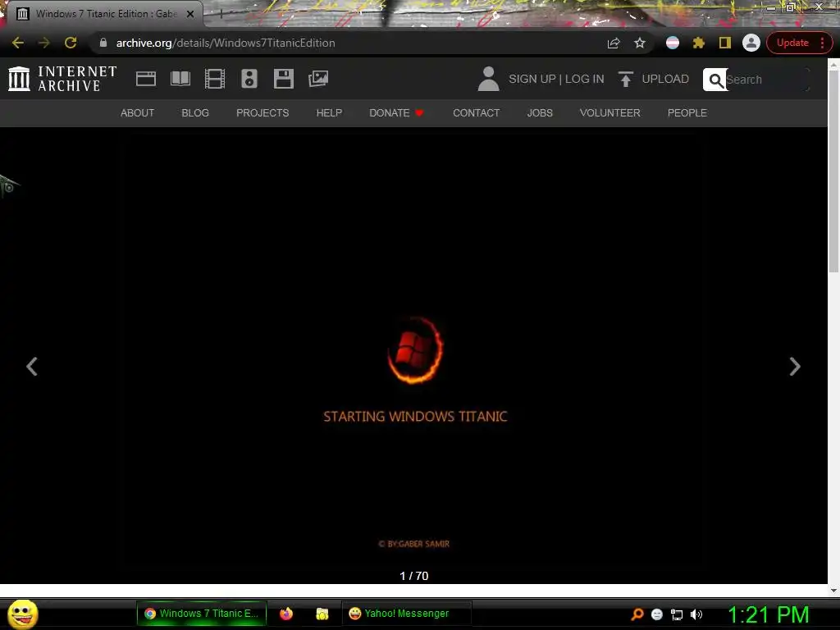The image size is (840, 630).
Task: Click the lock site info icon
Action: (x=103, y=43)
